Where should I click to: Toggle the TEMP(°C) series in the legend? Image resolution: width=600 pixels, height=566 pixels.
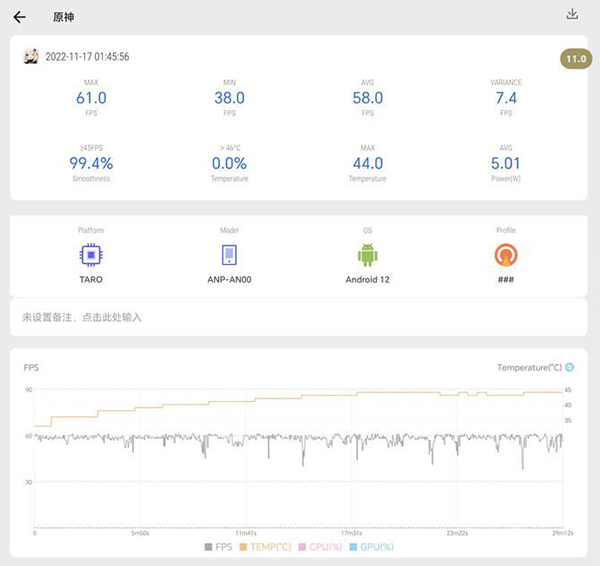pyautogui.click(x=264, y=547)
